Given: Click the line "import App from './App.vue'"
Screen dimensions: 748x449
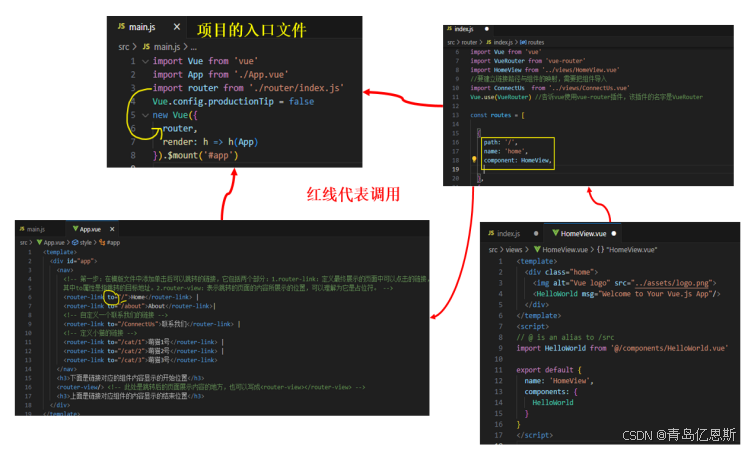Looking at the screenshot, I should coord(220,74).
